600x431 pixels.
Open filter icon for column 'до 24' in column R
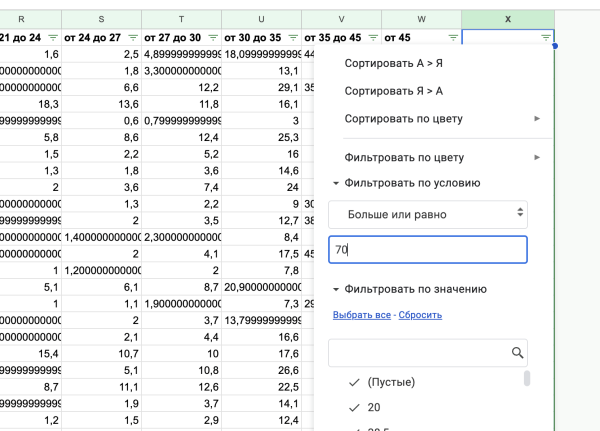click(51, 37)
